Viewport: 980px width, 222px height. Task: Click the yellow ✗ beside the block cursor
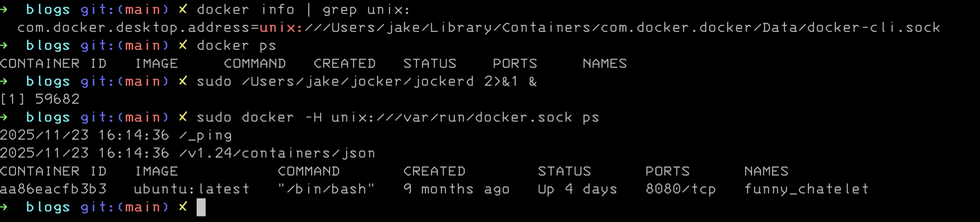[183, 207]
